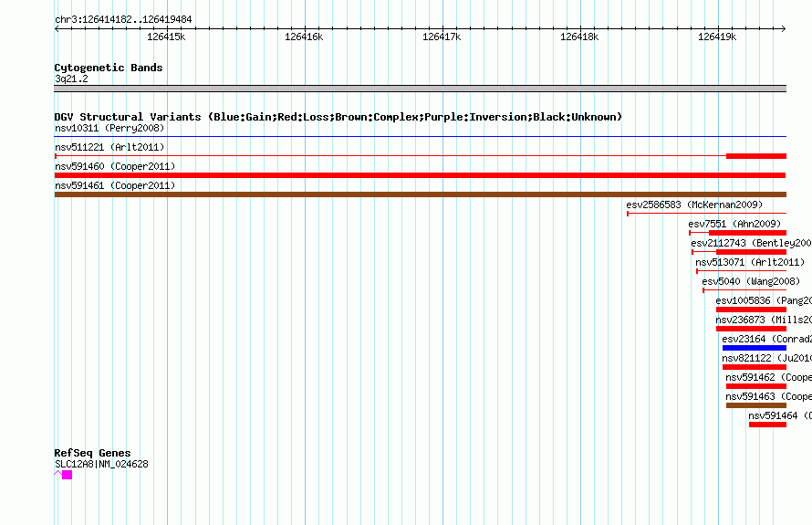Click the esv5040 thin red line

point(744,290)
